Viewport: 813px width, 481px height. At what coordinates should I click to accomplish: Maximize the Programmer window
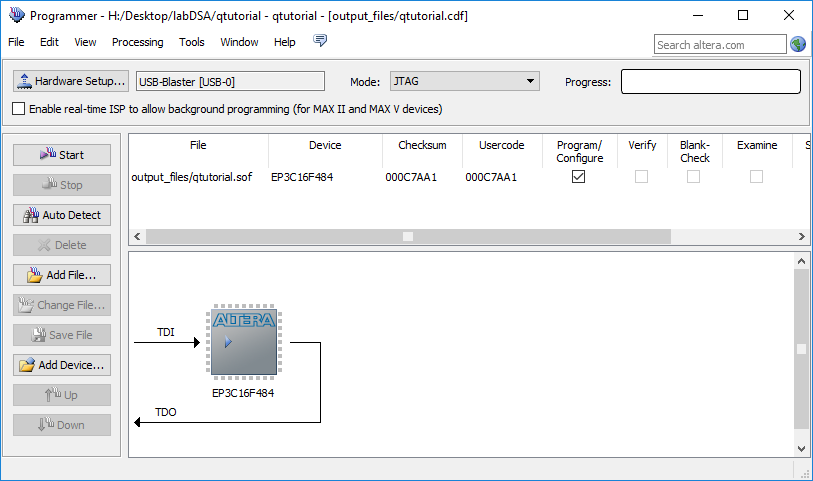click(743, 15)
